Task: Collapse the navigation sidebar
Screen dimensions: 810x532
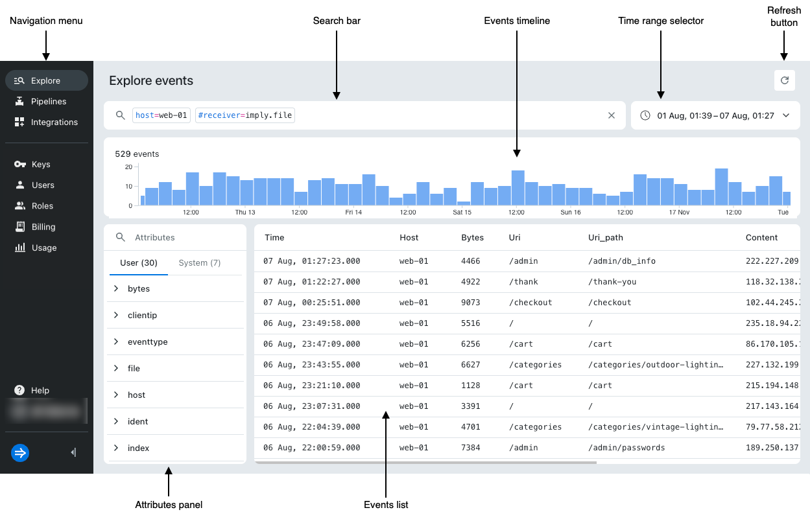Action: point(73,453)
